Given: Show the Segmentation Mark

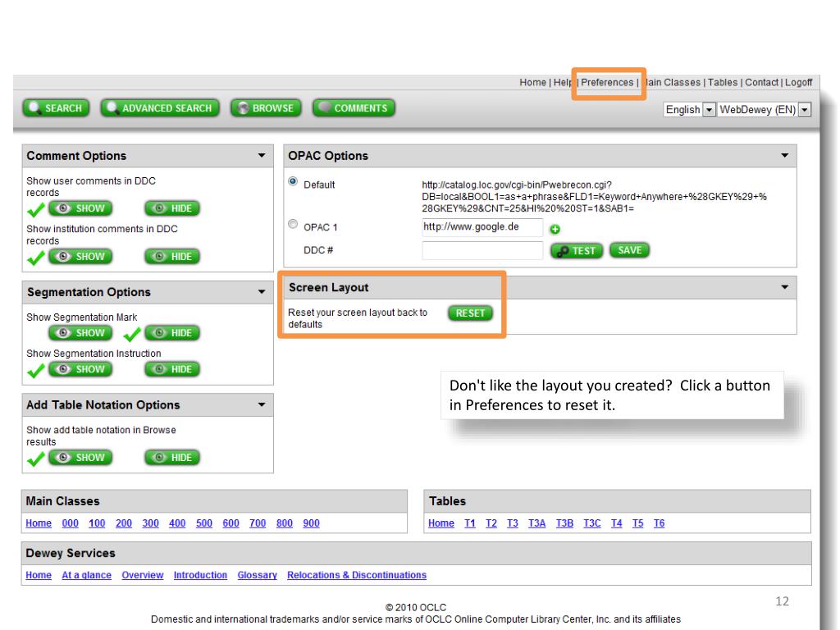Looking at the screenshot, I should coord(80,333).
